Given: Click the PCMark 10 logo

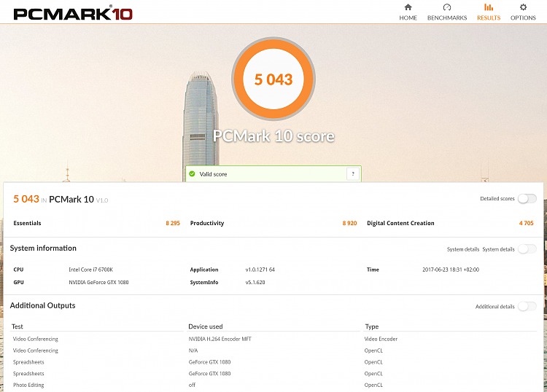Looking at the screenshot, I should click(73, 13).
